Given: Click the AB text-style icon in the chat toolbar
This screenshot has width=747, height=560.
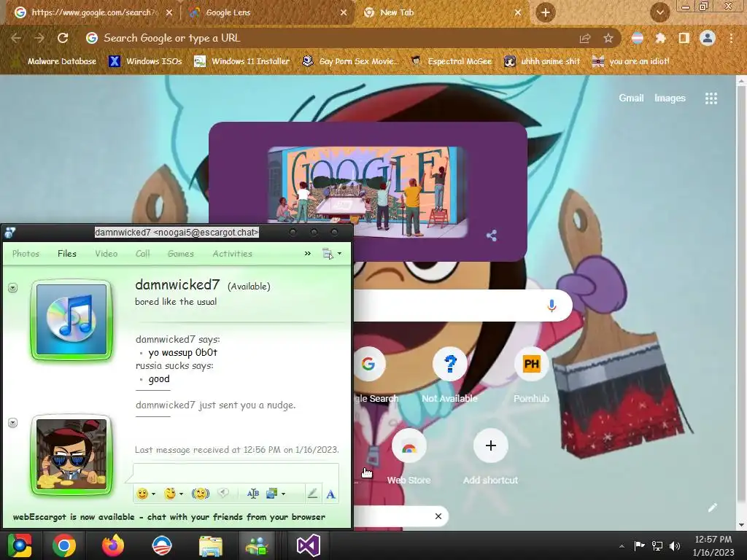Looking at the screenshot, I should point(253,494).
